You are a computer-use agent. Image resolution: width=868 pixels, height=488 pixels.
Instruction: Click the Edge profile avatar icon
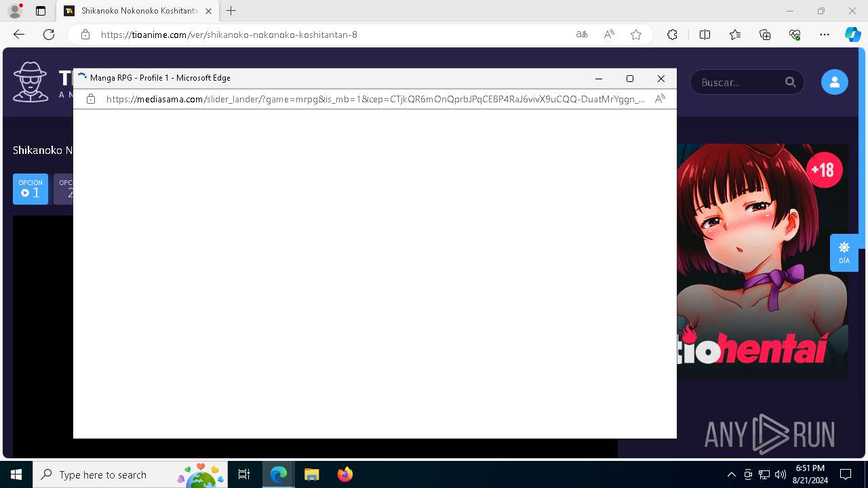15,11
